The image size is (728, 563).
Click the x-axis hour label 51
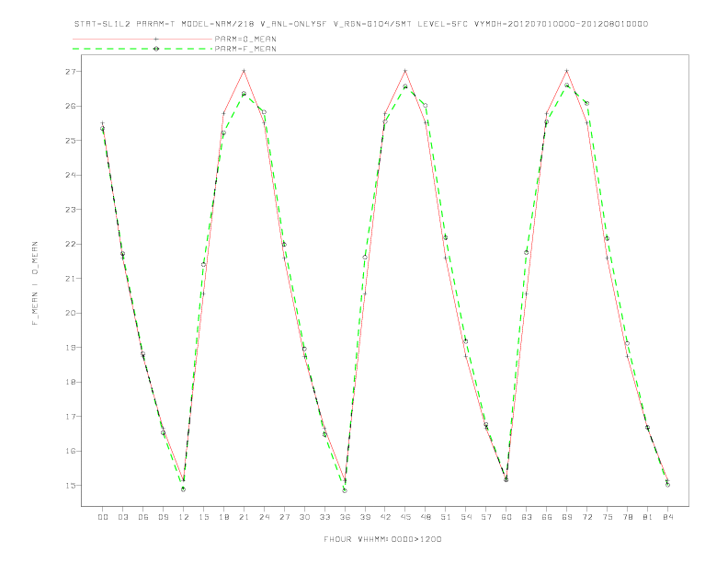point(446,517)
